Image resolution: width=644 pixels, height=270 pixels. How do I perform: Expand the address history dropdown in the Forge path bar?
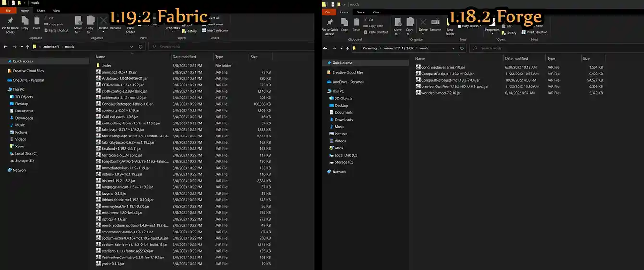point(453,48)
